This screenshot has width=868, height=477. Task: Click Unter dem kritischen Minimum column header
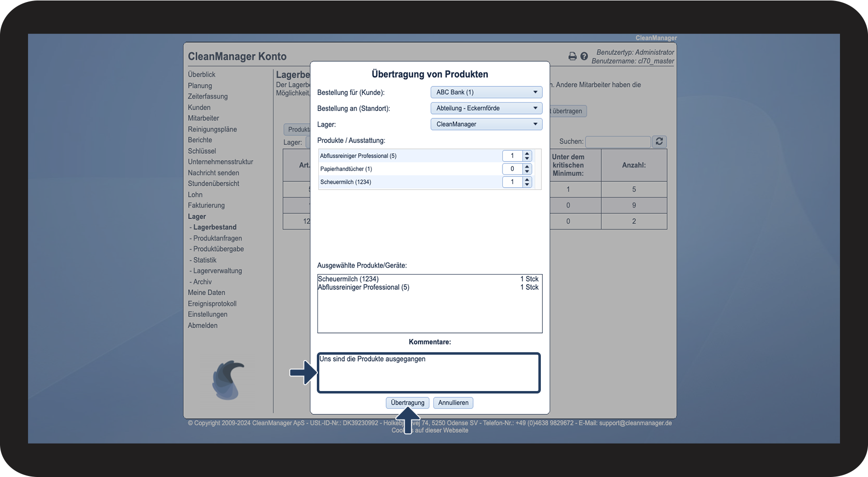tap(568, 165)
